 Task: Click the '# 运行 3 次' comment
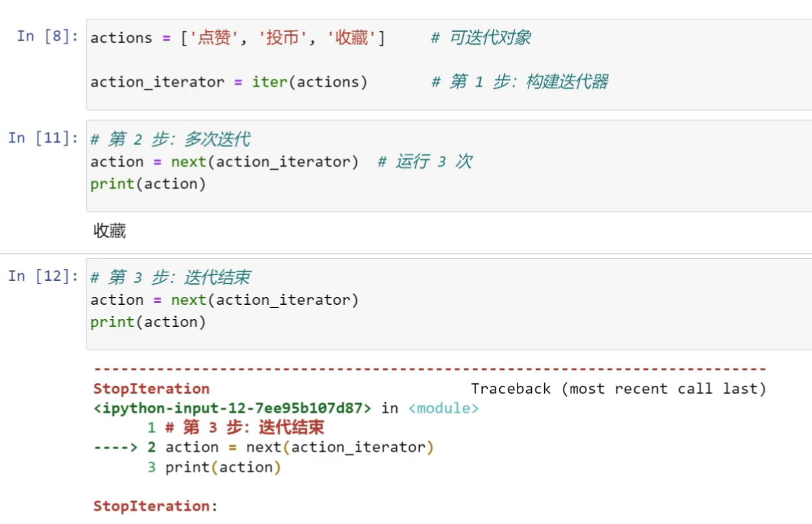(425, 162)
